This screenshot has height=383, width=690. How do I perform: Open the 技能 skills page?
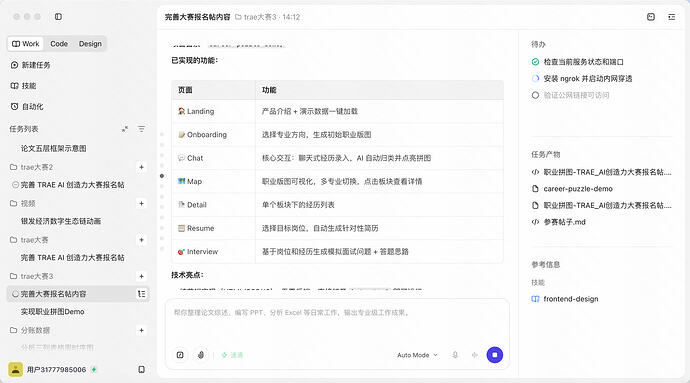[23, 85]
